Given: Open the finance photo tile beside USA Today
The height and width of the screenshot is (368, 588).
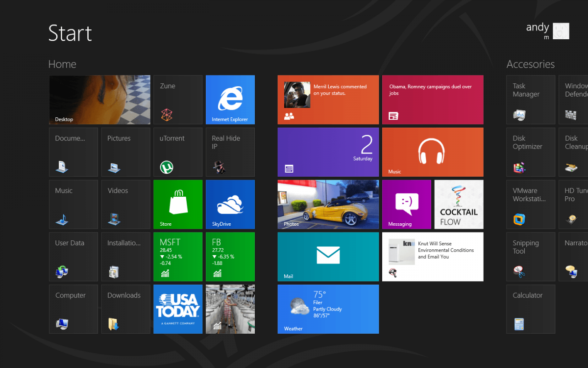Looking at the screenshot, I should point(230,309).
